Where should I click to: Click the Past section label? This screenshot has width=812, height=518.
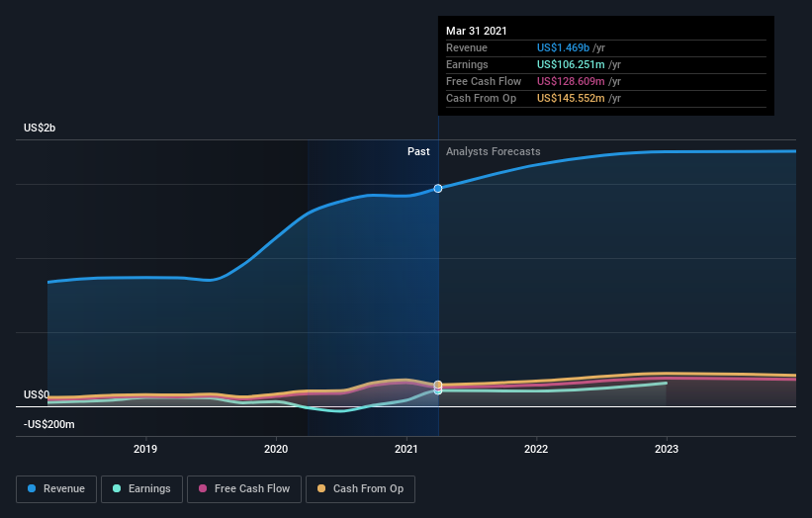(x=418, y=151)
